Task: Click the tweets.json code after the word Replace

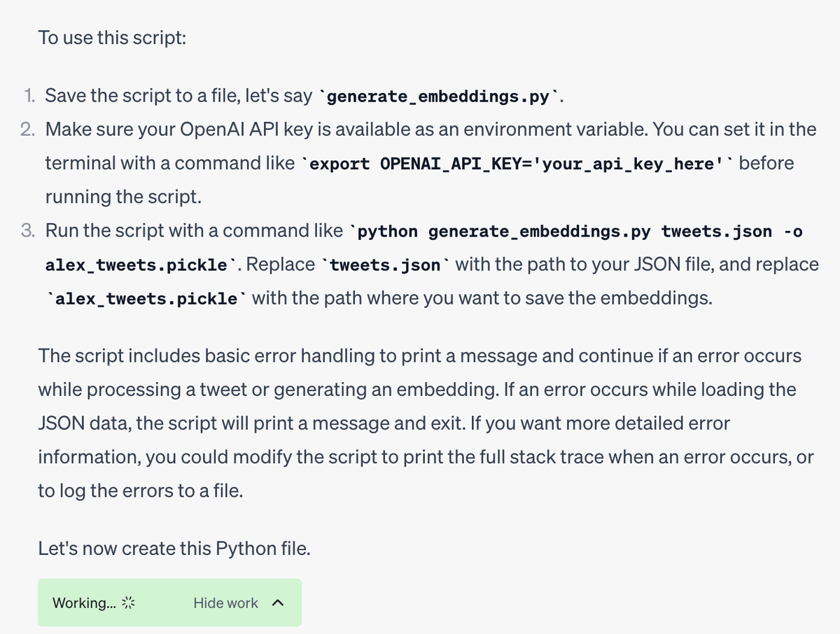Action: tap(386, 265)
